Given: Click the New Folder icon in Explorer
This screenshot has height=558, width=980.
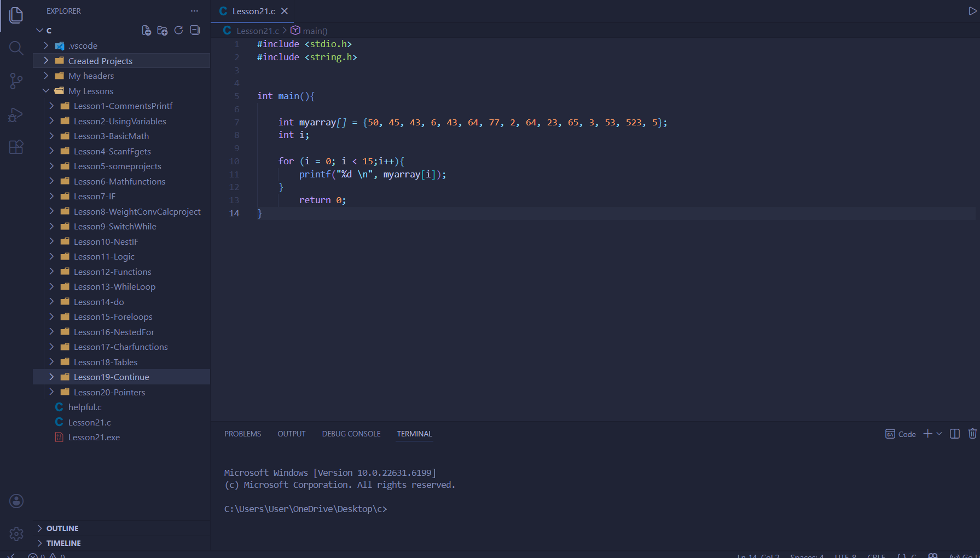Looking at the screenshot, I should click(163, 31).
